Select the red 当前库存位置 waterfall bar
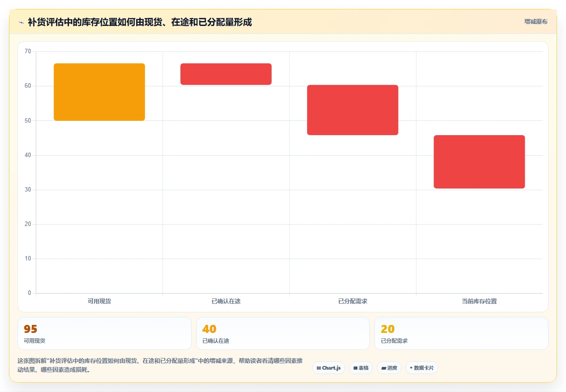Viewport: 566px width, 392px height. click(480, 162)
